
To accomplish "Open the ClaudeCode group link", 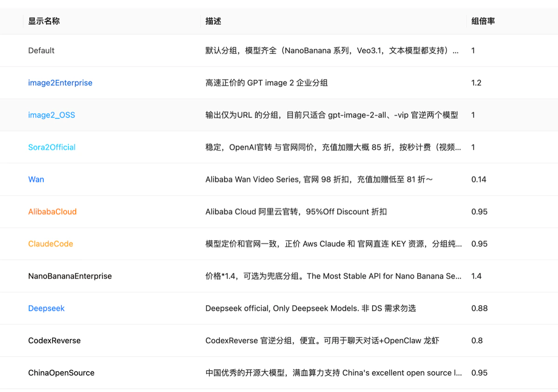I will click(50, 244).
